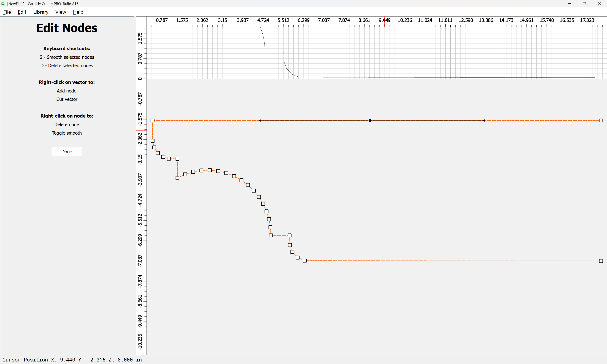The width and height of the screenshot is (607, 364).
Task: Select the right node of the short horizontal step
Action: tap(290, 236)
